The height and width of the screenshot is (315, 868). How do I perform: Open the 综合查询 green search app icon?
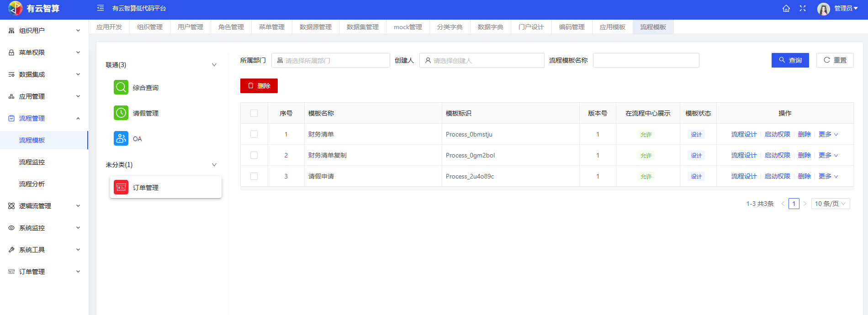(x=121, y=87)
